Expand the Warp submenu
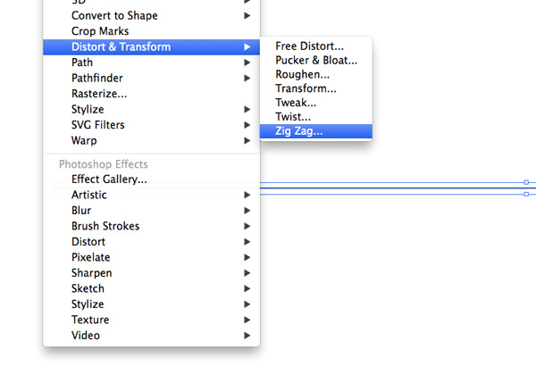 (x=84, y=140)
